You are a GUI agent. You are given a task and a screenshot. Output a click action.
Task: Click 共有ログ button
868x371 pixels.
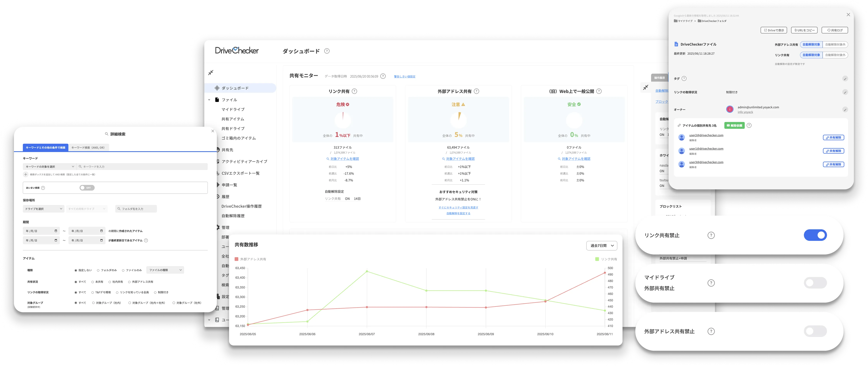click(x=835, y=30)
